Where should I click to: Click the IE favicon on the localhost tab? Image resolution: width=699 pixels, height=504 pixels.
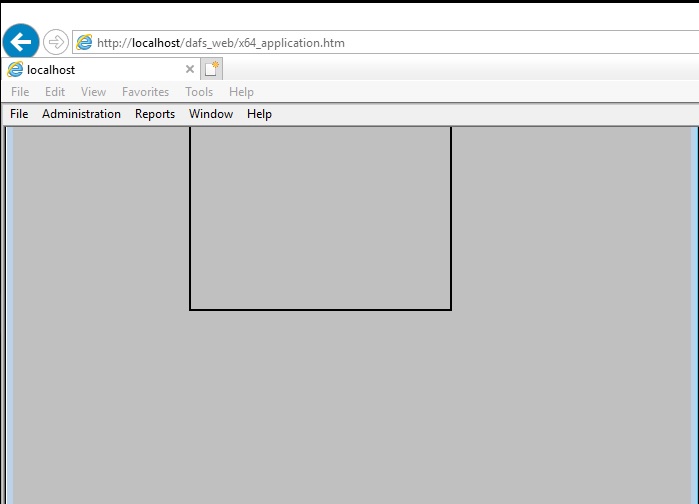click(x=15, y=70)
